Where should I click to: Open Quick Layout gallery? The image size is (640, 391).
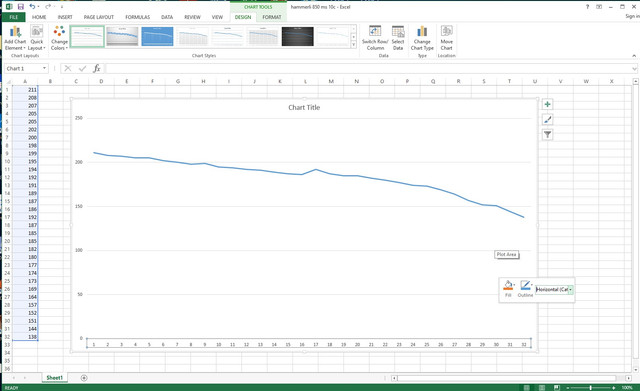(x=36, y=38)
